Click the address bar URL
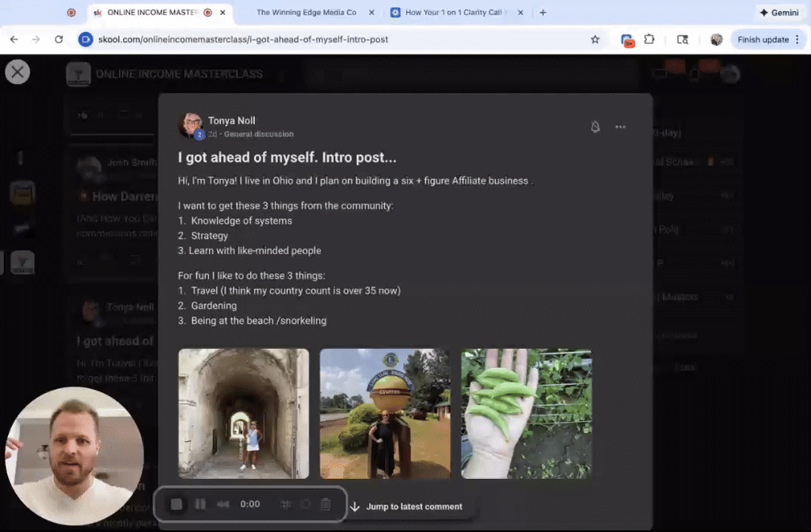Viewport: 811px width, 532px height. (x=243, y=40)
